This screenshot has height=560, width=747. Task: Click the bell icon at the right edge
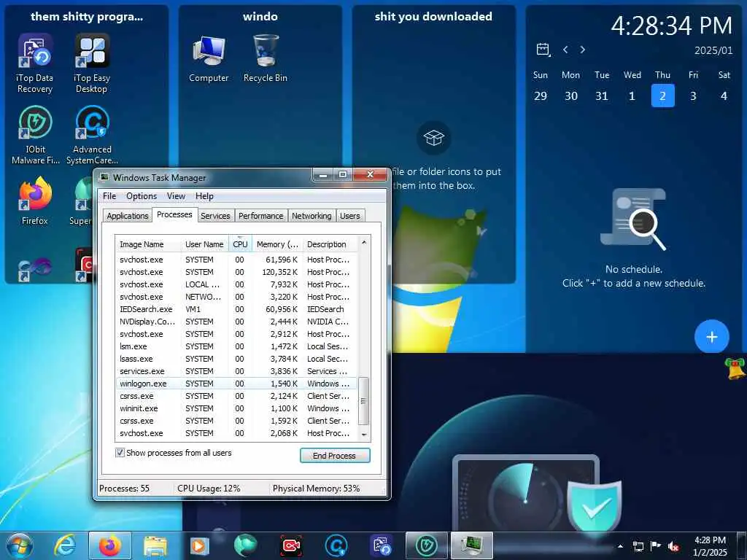point(736,368)
